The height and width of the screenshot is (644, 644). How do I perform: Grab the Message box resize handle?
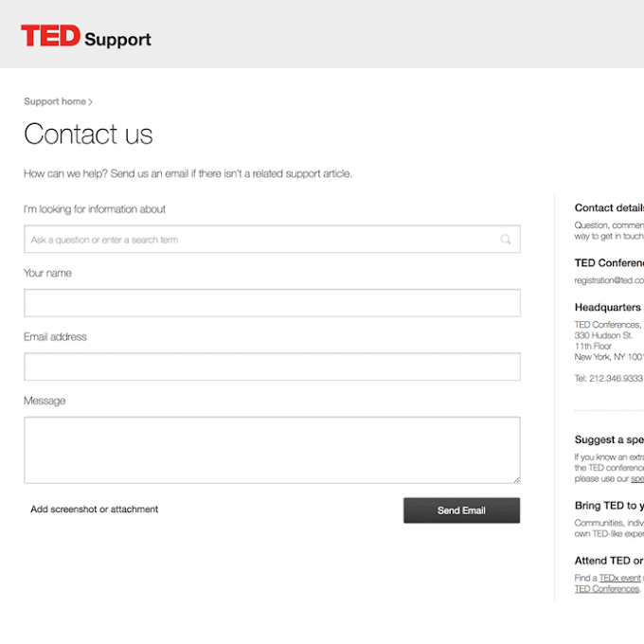click(516, 479)
